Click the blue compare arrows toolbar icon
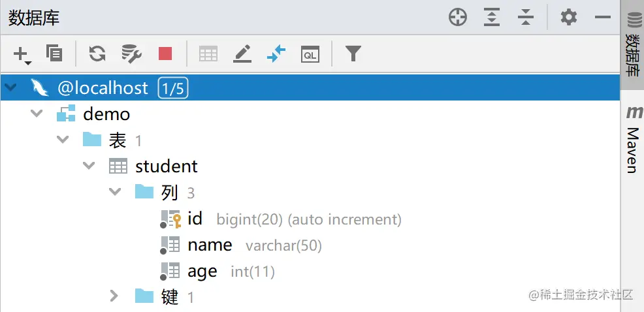This screenshot has height=312, width=644. (x=276, y=54)
